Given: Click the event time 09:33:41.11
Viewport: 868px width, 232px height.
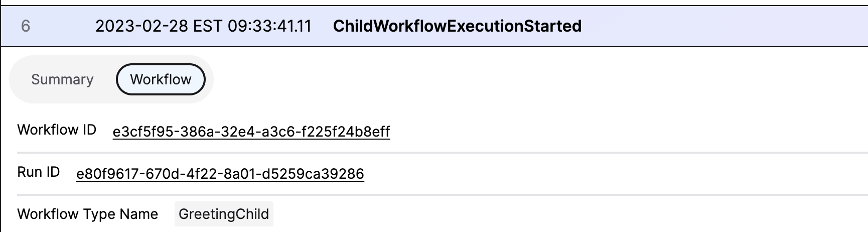Looking at the screenshot, I should (x=269, y=26).
